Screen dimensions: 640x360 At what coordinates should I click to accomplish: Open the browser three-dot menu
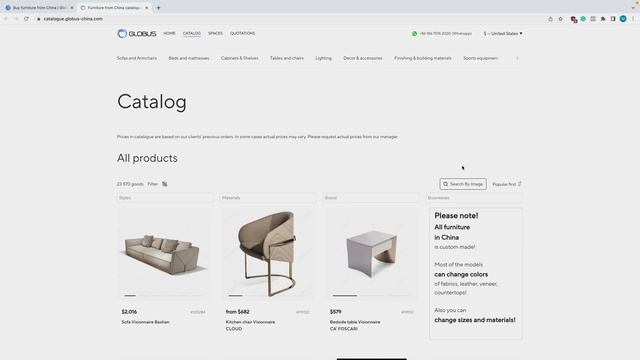[x=633, y=19]
